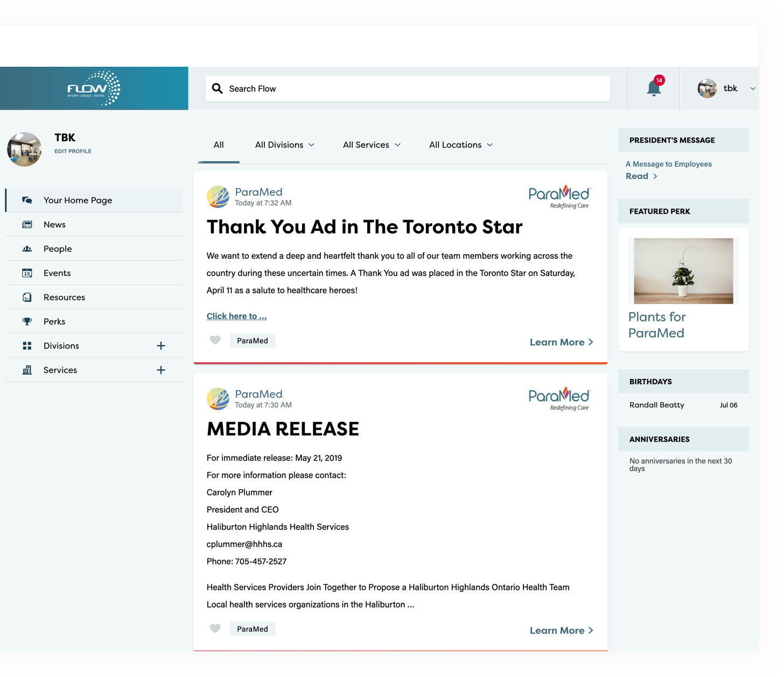Viewport: 784px width, 677px height.
Task: Click the 'Click here to ...' link
Action: pos(236,316)
